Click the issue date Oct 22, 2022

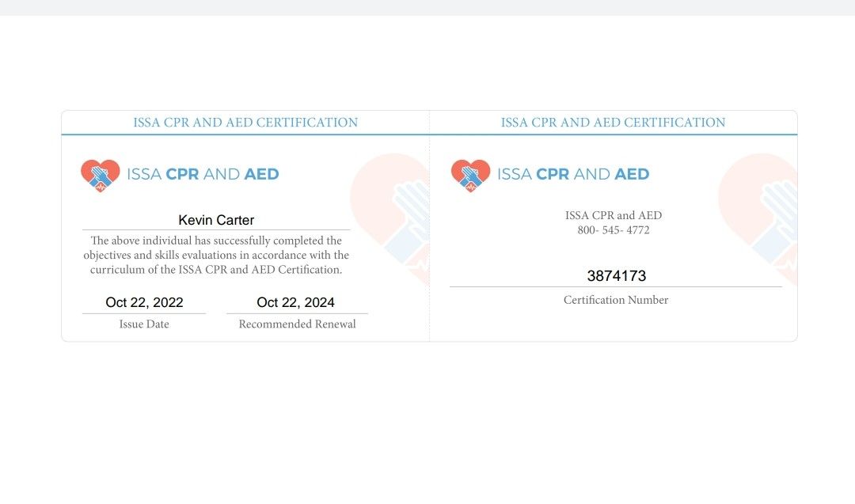pyautogui.click(x=144, y=302)
